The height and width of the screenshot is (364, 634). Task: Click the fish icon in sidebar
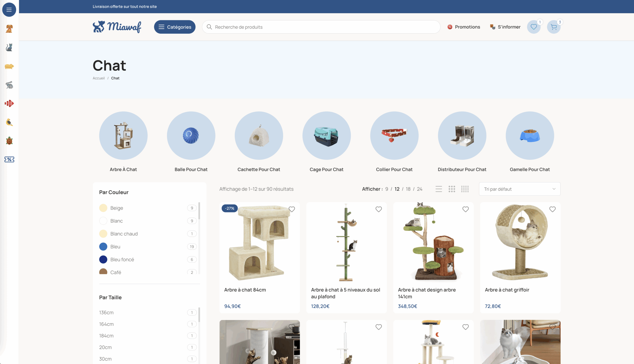(9, 104)
